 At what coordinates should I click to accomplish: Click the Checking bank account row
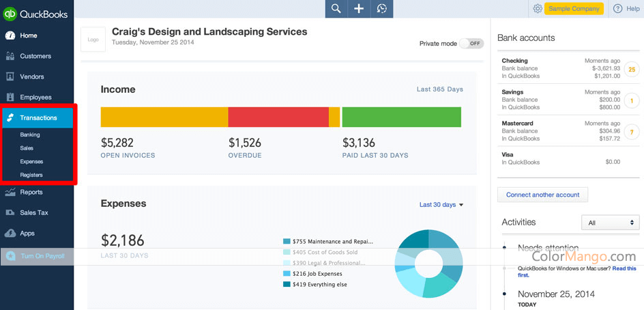click(568, 69)
